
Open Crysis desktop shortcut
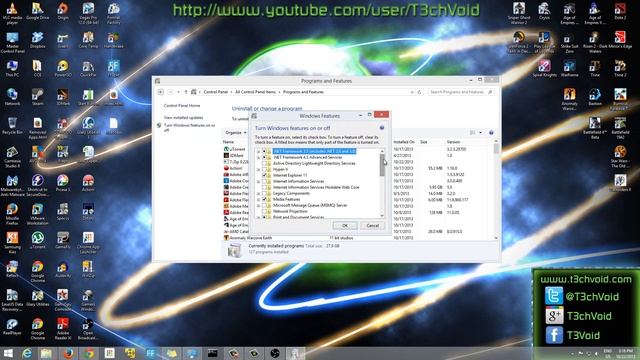(544, 12)
